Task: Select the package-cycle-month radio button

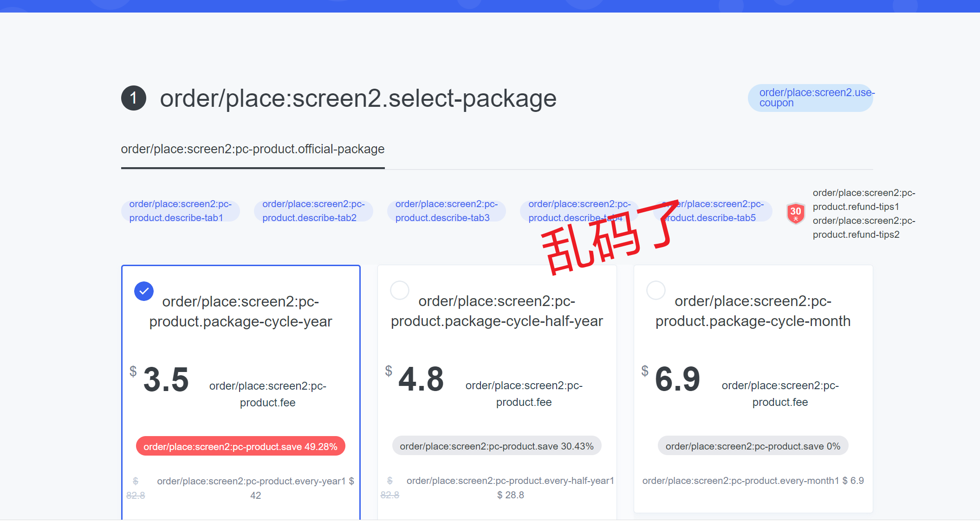Action: point(655,290)
